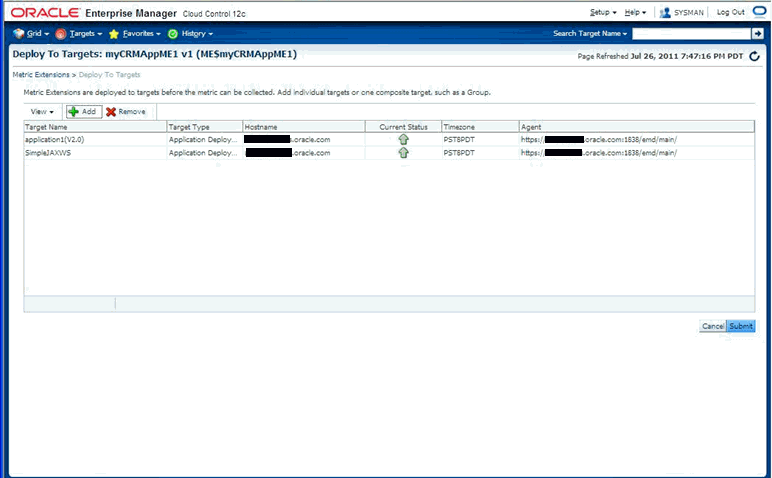This screenshot has width=772, height=478.
Task: Open the Help dropdown menu
Action: click(635, 12)
